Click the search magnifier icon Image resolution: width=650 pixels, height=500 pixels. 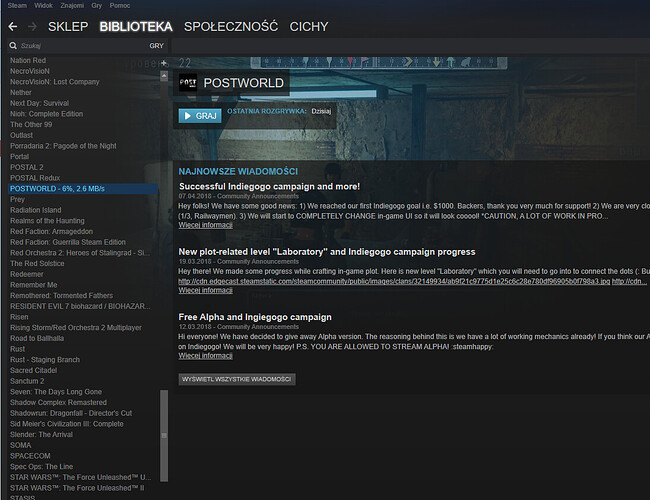13,46
